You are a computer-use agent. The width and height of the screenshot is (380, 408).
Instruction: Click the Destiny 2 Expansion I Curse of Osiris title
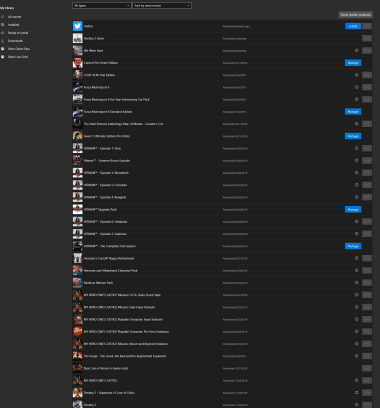[x=109, y=393]
